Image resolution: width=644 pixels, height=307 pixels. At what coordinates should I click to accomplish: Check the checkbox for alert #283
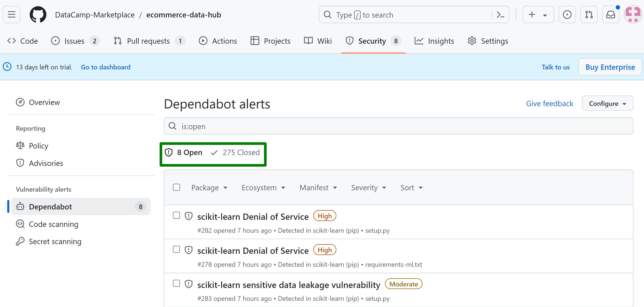click(x=177, y=283)
